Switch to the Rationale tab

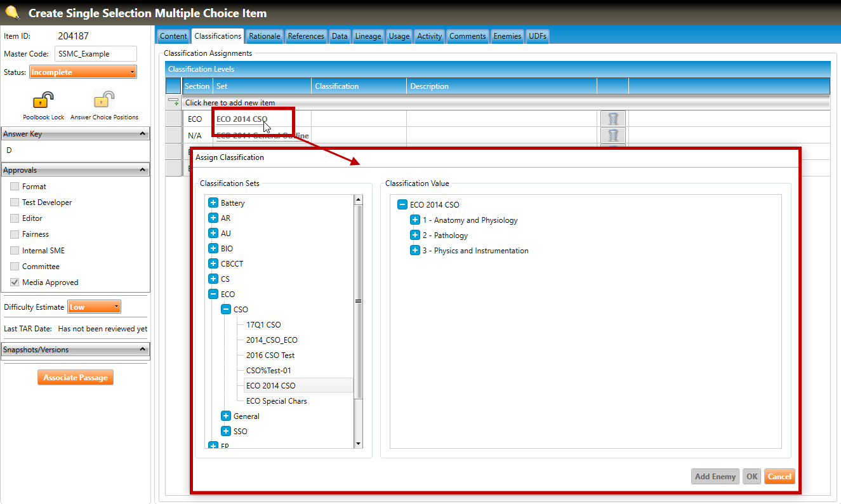pos(264,36)
